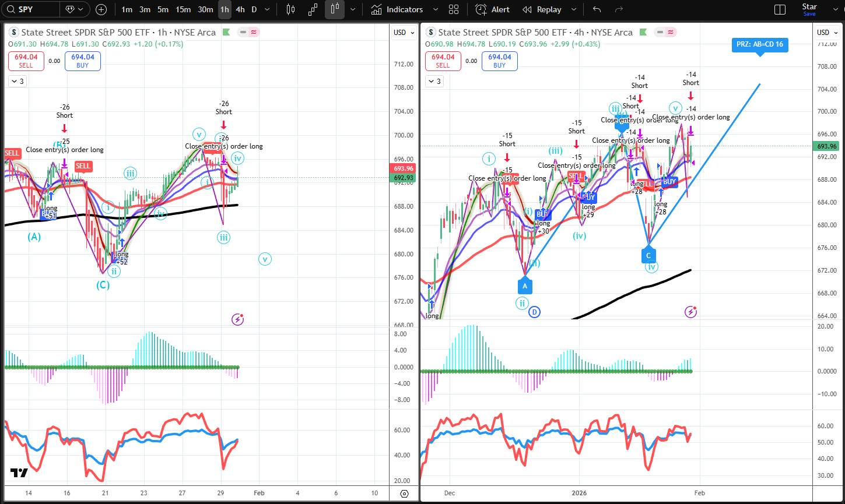This screenshot has width=845, height=504.
Task: Select the 1m timeframe
Action: coord(127,9)
